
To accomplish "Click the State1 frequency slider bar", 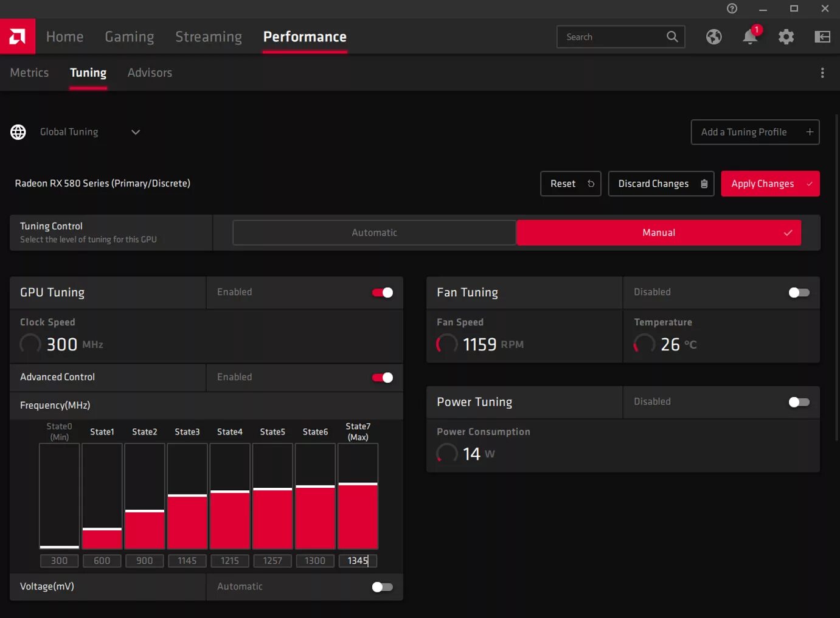I will [102, 496].
